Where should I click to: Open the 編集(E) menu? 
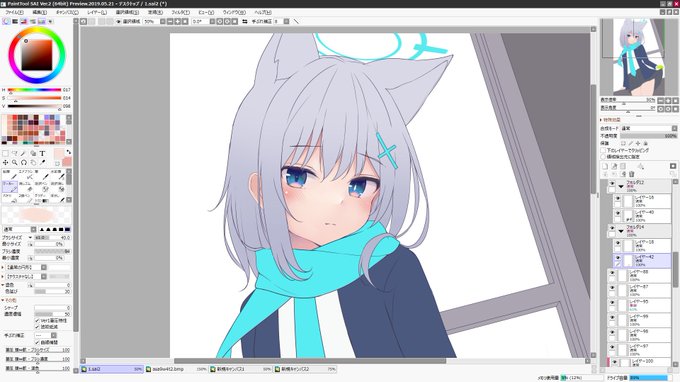[39, 13]
